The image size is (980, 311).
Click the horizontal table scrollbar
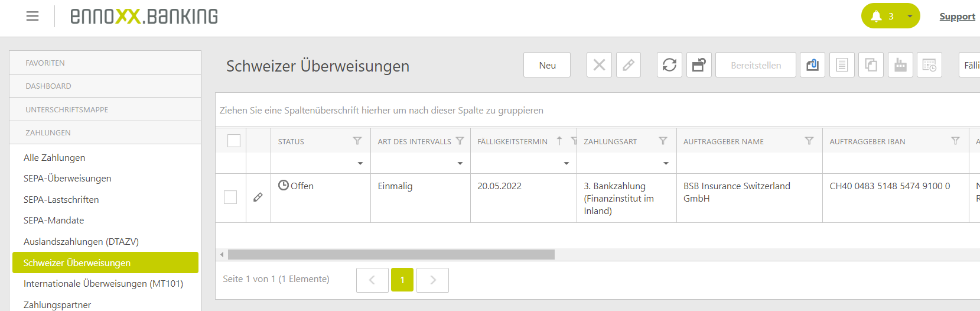click(391, 255)
